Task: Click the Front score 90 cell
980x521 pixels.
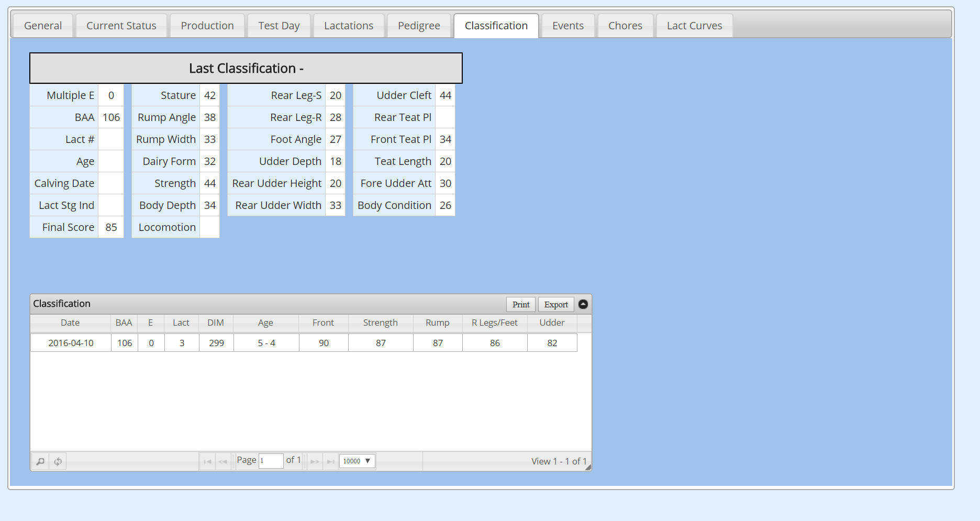Action: tap(324, 343)
